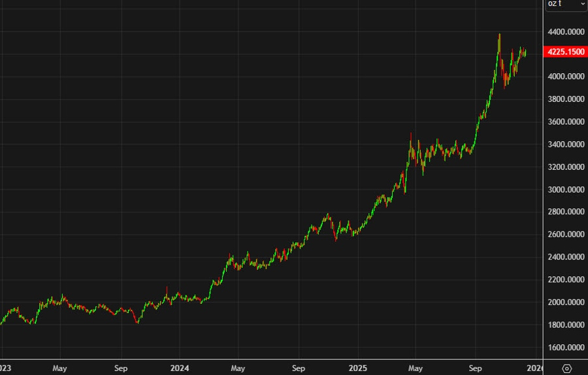Expand the oz t unit dropdown
This screenshot has height=375, width=588.
pos(566,4)
